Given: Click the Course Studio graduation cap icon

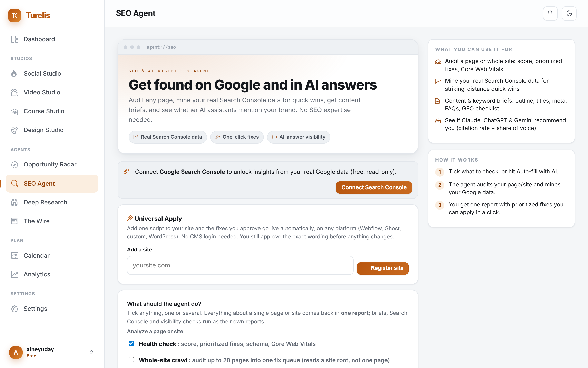Looking at the screenshot, I should click(14, 111).
